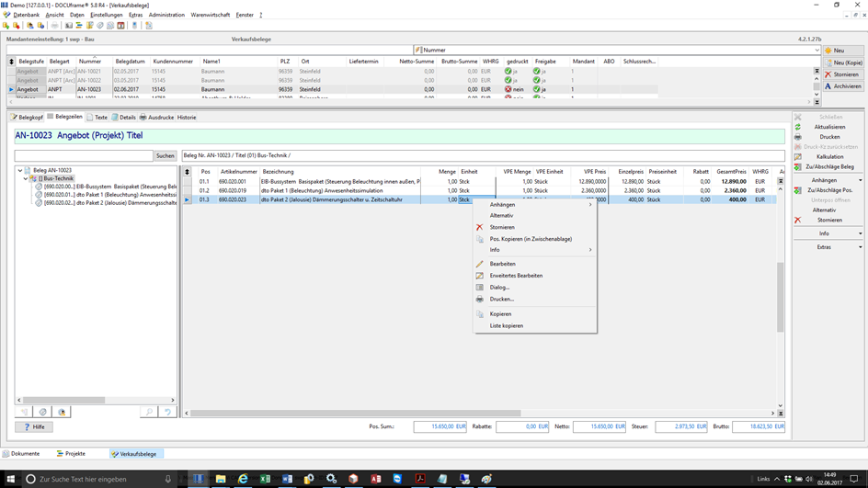Toggle gedruckt 'nein' for AN-10023 row
This screenshot has height=488, width=868.
tap(508, 89)
